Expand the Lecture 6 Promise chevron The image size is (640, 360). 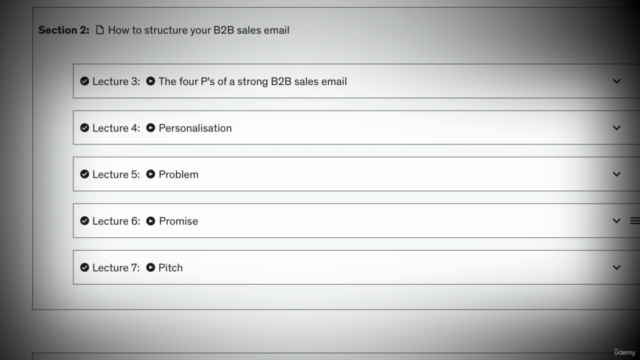(616, 221)
